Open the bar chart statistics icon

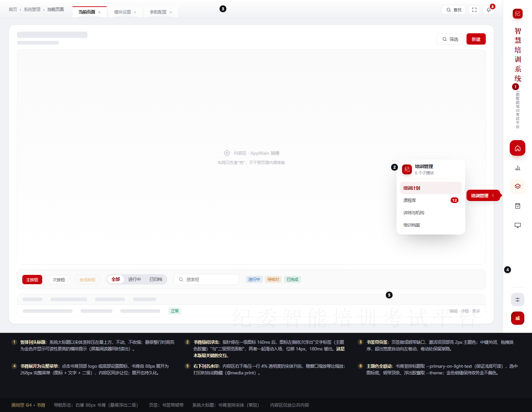pyautogui.click(x=517, y=167)
